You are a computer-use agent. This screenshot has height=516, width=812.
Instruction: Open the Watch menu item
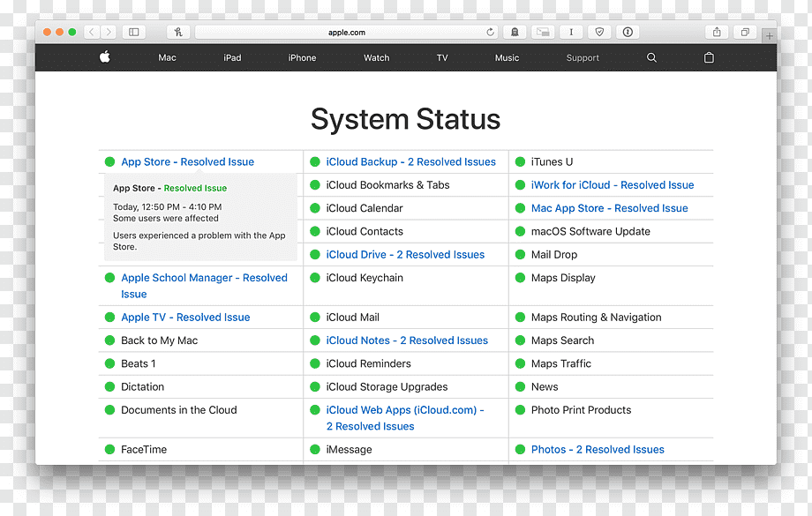point(377,57)
